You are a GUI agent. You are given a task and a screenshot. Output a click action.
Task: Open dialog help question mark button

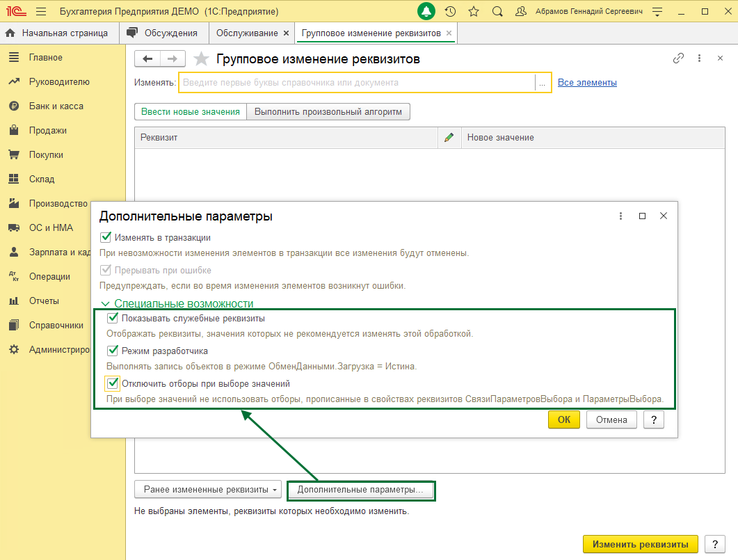[654, 419]
